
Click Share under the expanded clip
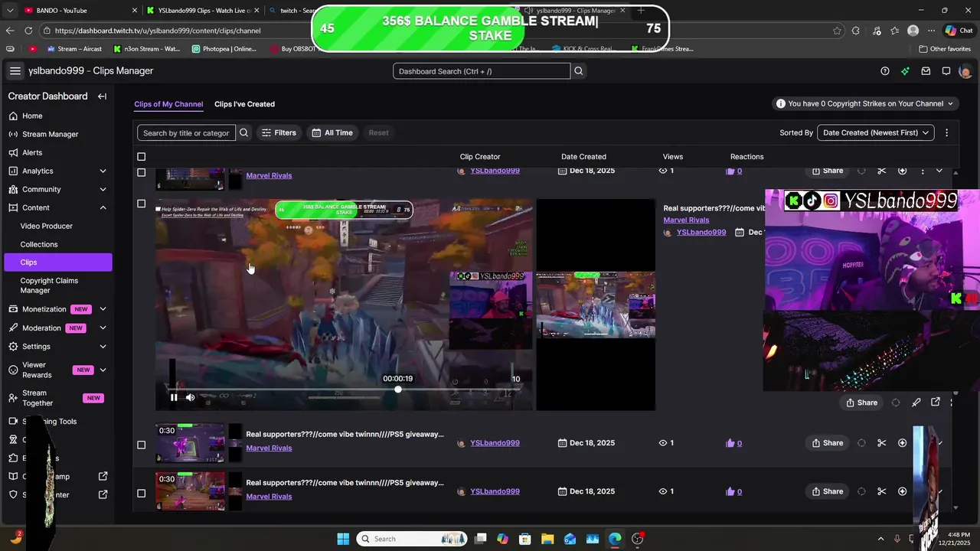coord(861,403)
